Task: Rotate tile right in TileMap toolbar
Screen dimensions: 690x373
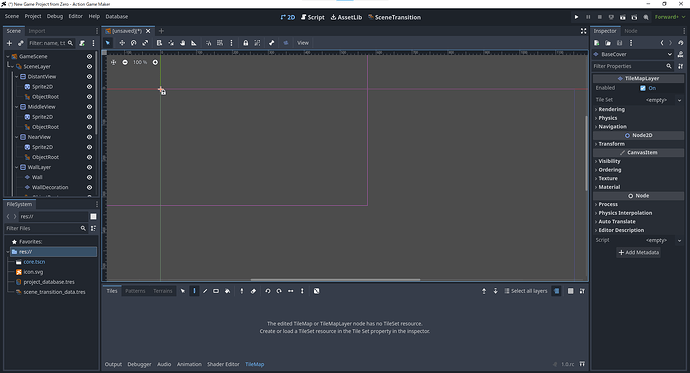Action: 279,291
